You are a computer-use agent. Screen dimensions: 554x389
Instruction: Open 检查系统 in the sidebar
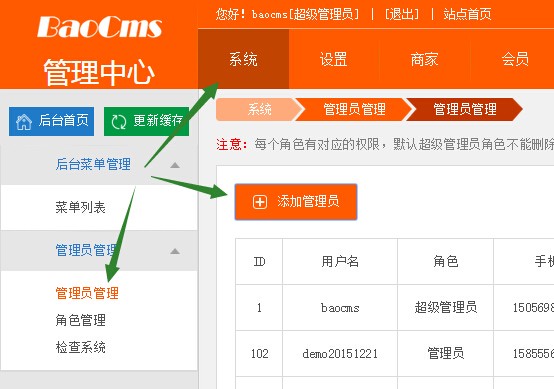(81, 347)
